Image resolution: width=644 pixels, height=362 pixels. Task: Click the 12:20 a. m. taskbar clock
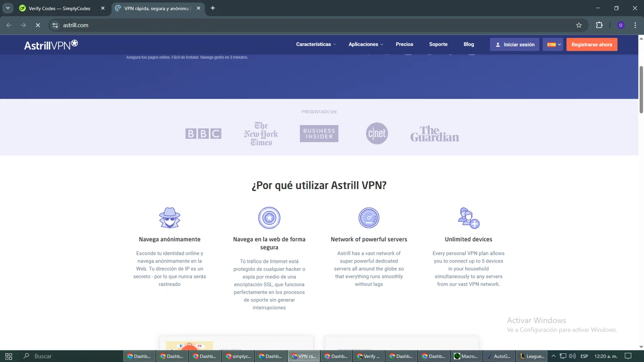tap(606, 356)
